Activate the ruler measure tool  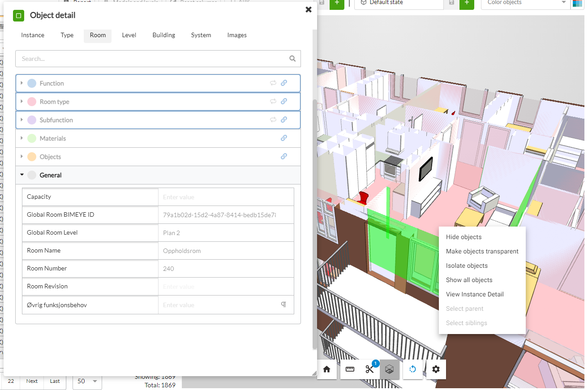(x=350, y=369)
